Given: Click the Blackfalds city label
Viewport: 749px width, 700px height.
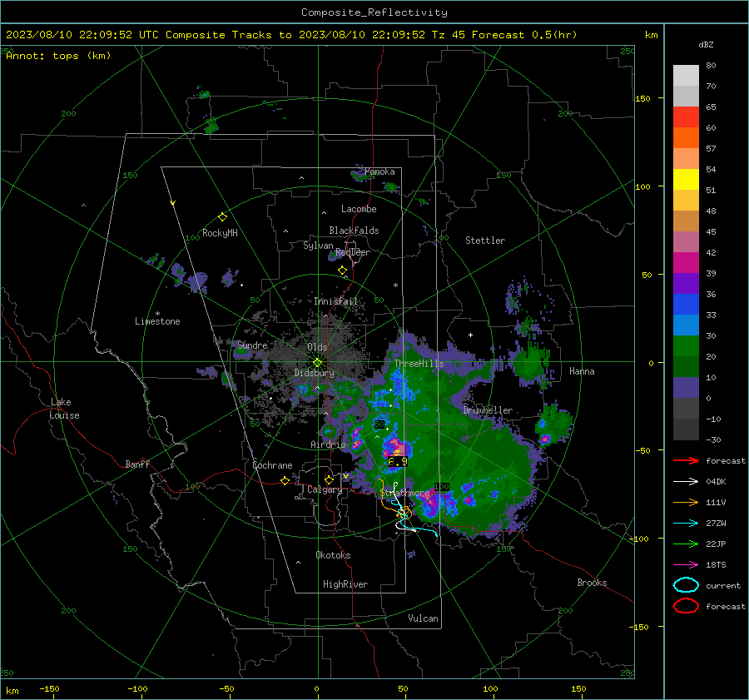Looking at the screenshot, I should pos(354,231).
